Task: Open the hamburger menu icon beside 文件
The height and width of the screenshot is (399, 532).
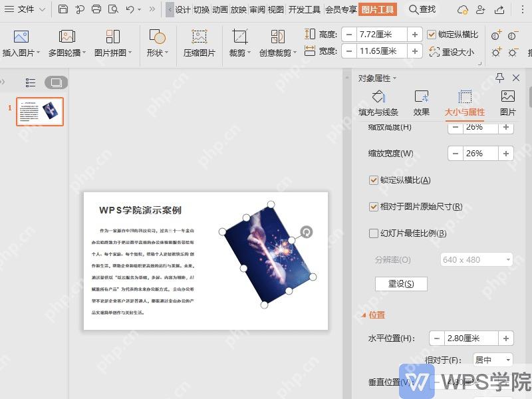Action: pos(9,9)
